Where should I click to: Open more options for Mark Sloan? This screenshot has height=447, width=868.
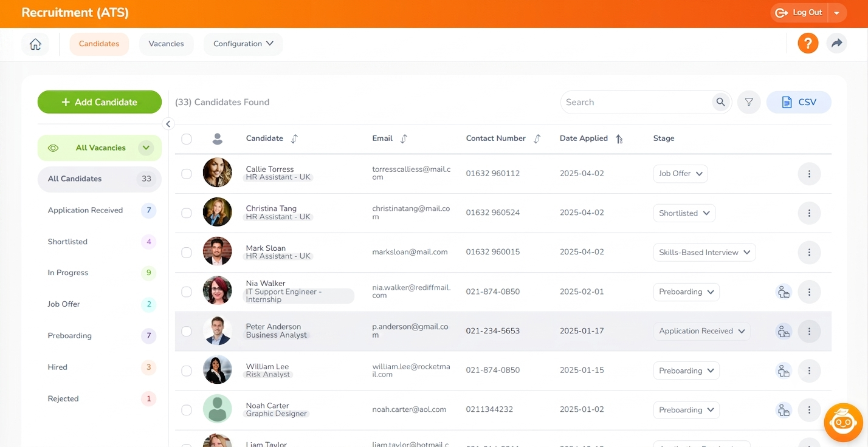(x=809, y=253)
